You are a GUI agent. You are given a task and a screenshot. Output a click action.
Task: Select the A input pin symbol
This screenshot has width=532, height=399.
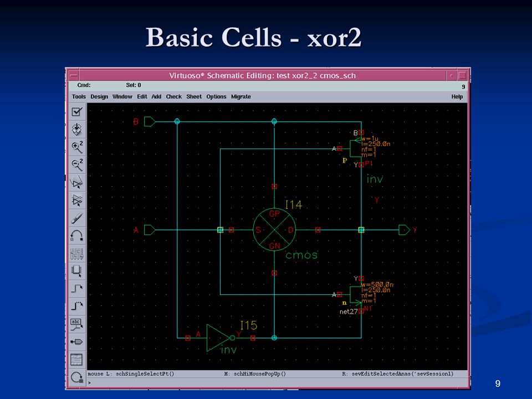coord(150,230)
